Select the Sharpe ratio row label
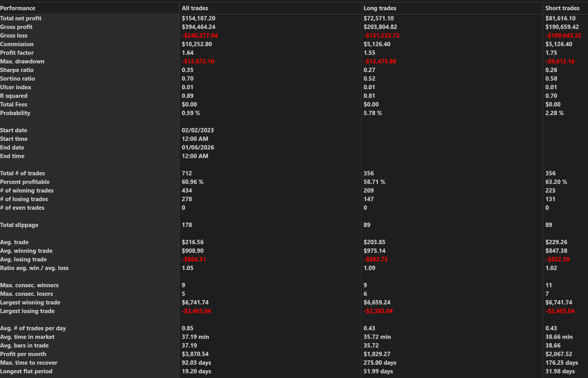 click(x=18, y=70)
